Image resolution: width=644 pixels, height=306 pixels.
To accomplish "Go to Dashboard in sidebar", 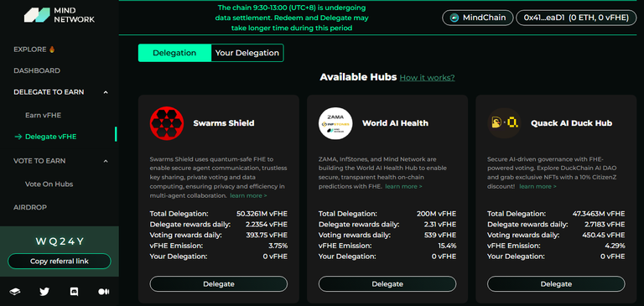I will 37,70.
